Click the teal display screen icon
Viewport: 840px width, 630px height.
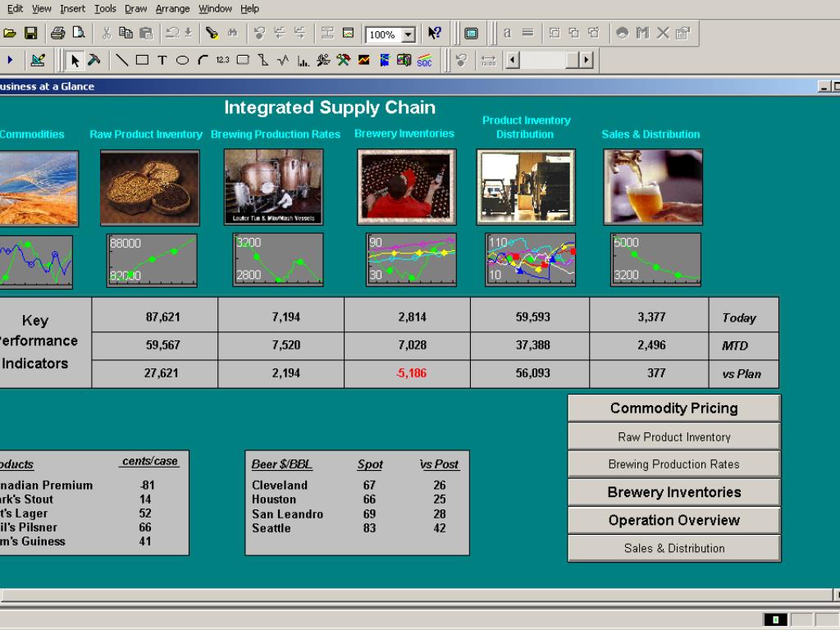(471, 34)
